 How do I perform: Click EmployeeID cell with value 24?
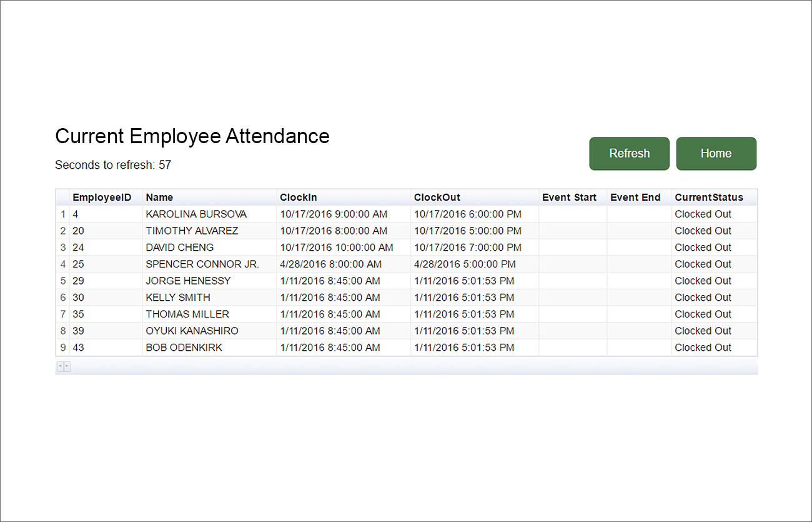[106, 248]
